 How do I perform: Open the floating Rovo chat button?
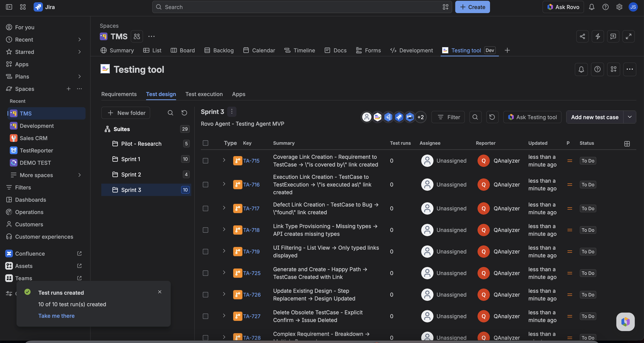pyautogui.click(x=626, y=322)
